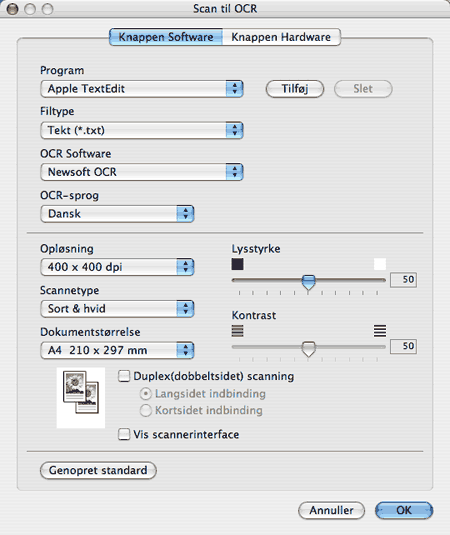This screenshot has height=535, width=450.
Task: Click the Tilføj button
Action: click(295, 89)
